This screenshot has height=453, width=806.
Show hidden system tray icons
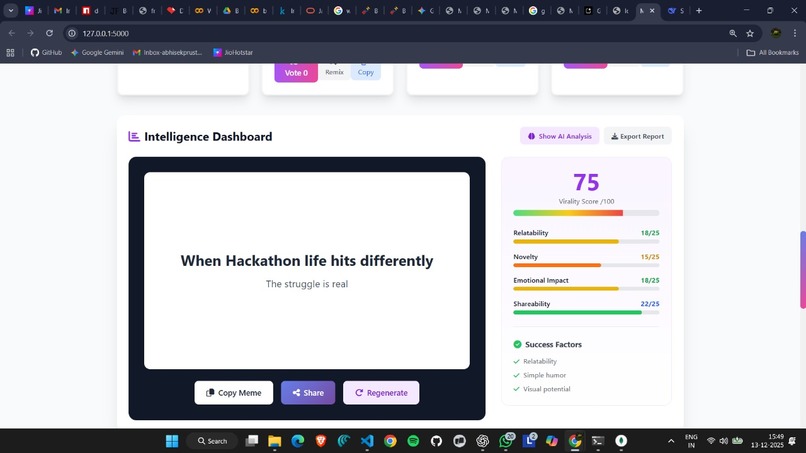coord(671,441)
